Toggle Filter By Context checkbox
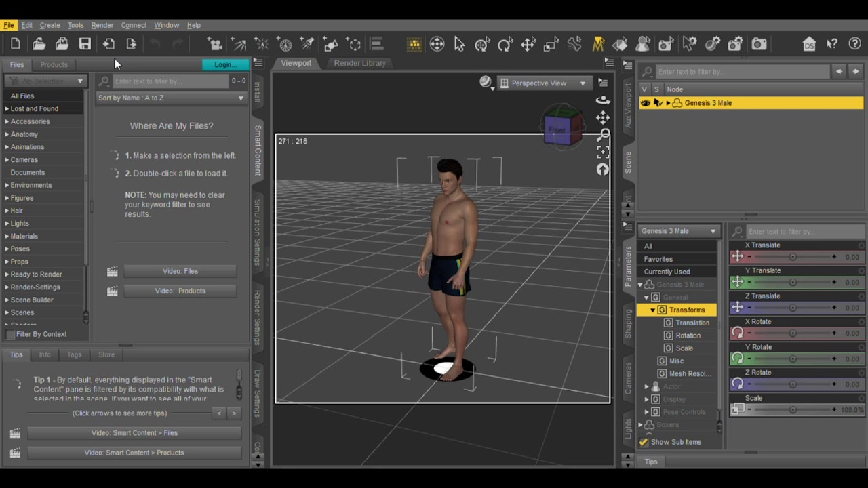 coord(10,335)
